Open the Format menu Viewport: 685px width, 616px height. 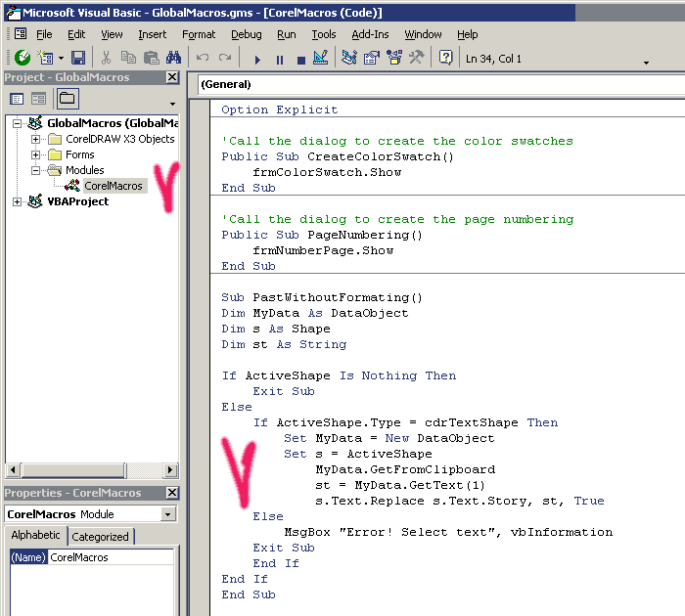(199, 34)
